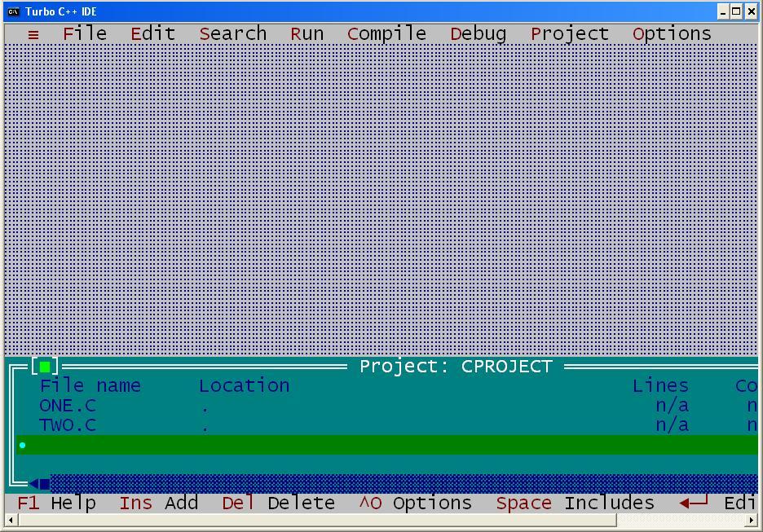
Task: Minimize the Turbo C++ IDE window
Action: (724, 11)
